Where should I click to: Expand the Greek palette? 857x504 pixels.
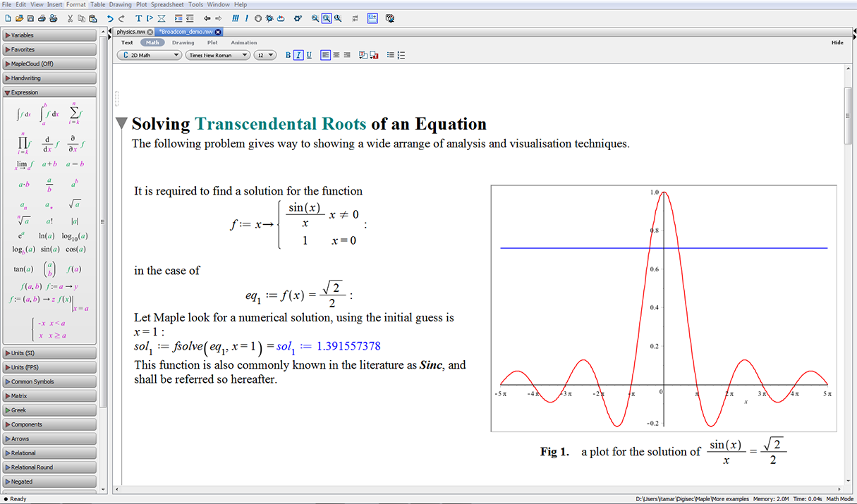pyautogui.click(x=49, y=410)
